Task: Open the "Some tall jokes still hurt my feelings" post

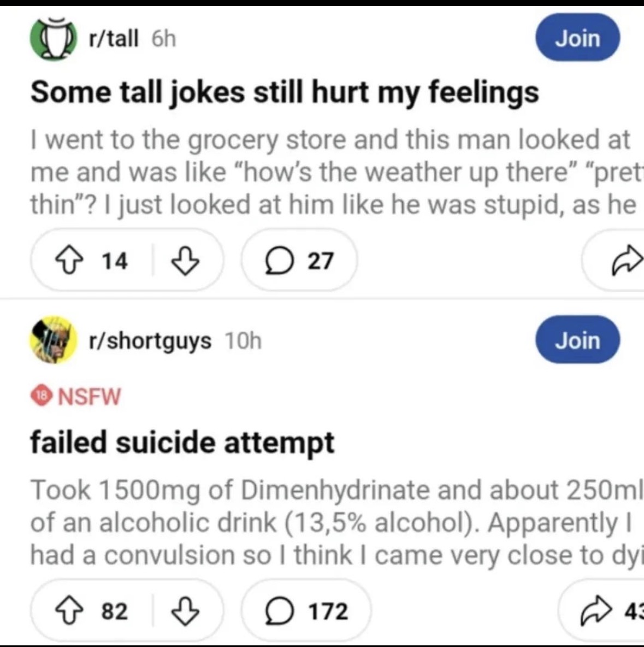Action: (x=284, y=92)
